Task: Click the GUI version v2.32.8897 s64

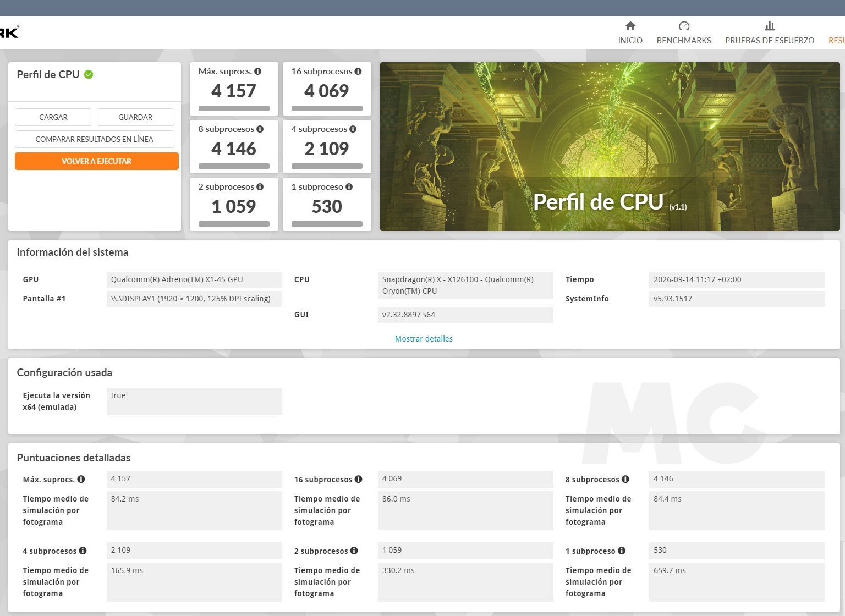Action: (465, 315)
